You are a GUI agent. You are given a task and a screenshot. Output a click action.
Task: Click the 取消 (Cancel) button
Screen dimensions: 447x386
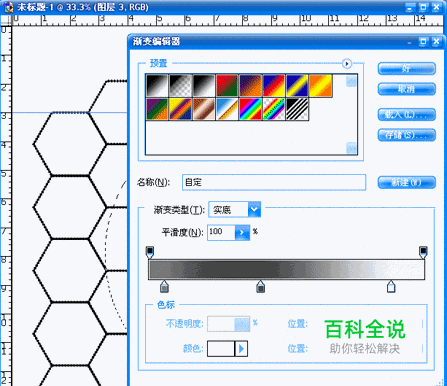point(406,89)
